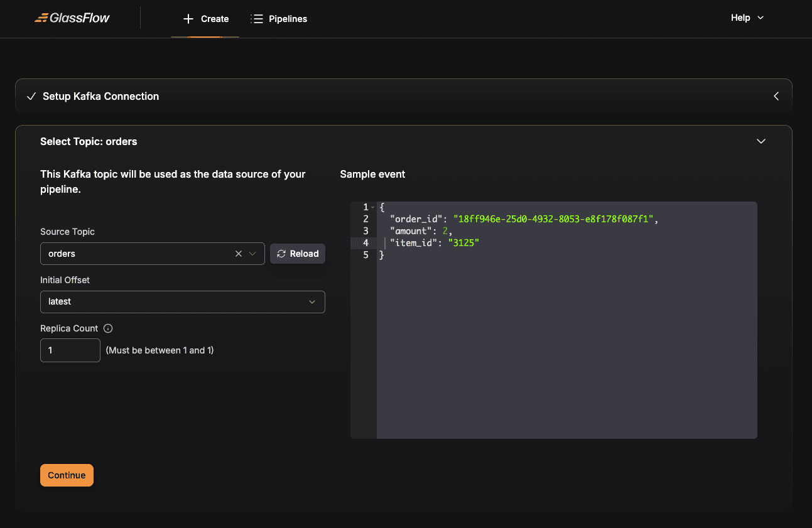The width and height of the screenshot is (812, 528).
Task: Switch to the Pipelines tab label
Action: (x=288, y=19)
